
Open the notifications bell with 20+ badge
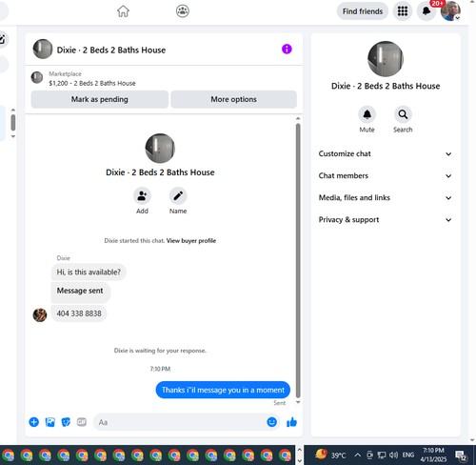[426, 11]
